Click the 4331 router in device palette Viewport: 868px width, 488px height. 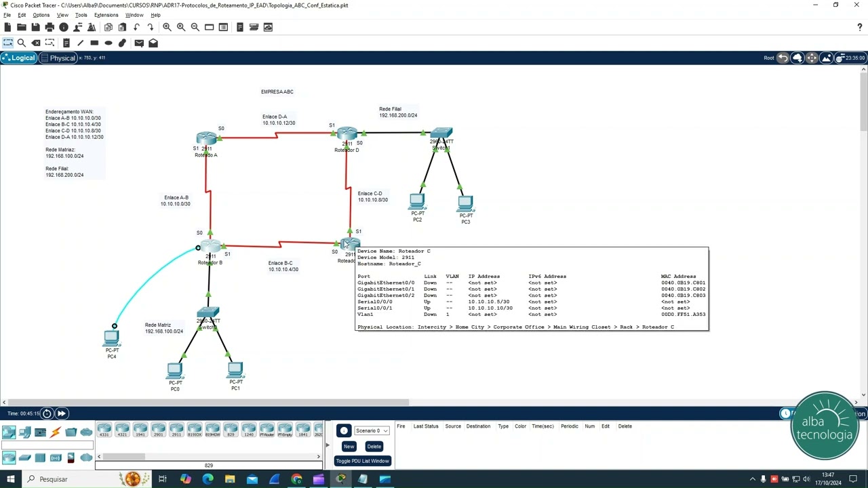104,430
